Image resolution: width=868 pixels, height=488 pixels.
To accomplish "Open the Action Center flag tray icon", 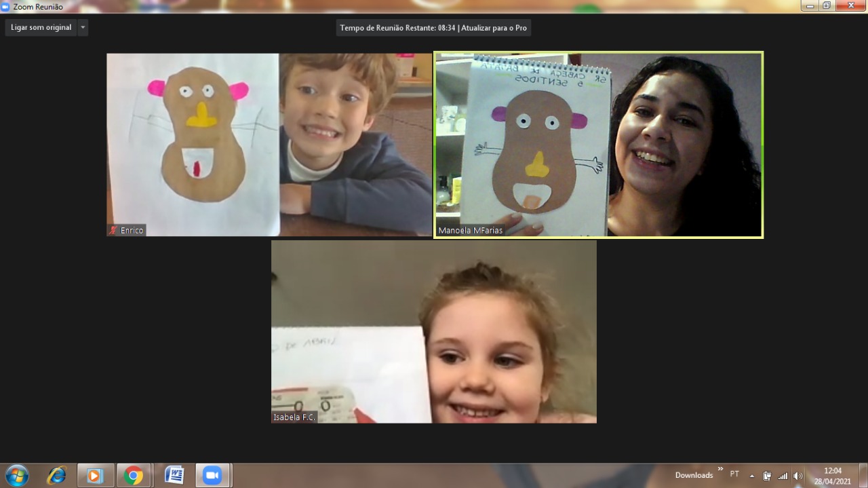I will click(x=767, y=476).
